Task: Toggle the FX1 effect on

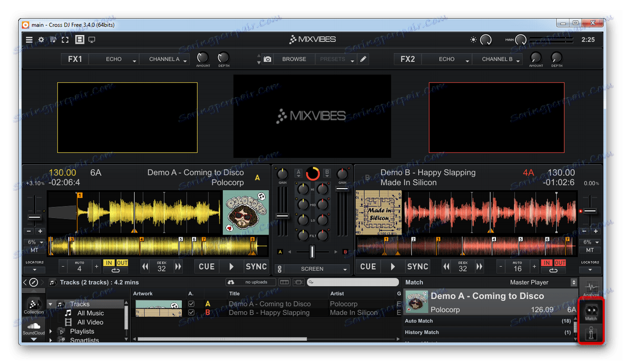Action: click(75, 59)
